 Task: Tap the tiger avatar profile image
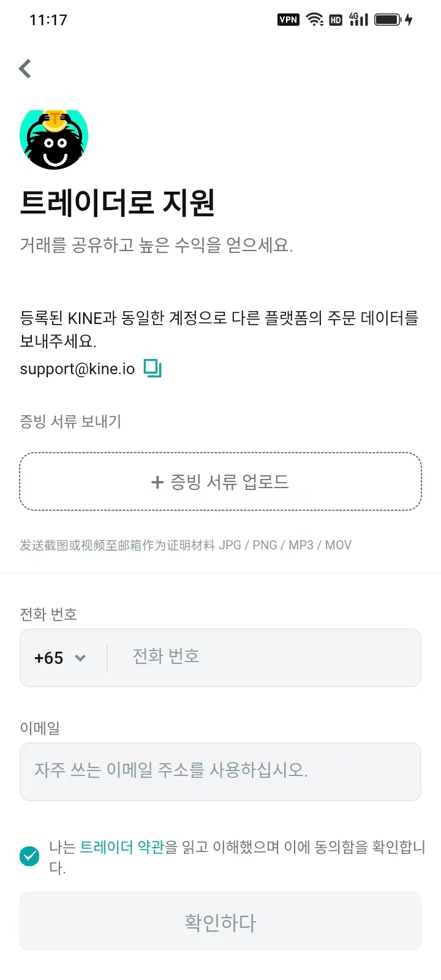[x=54, y=140]
